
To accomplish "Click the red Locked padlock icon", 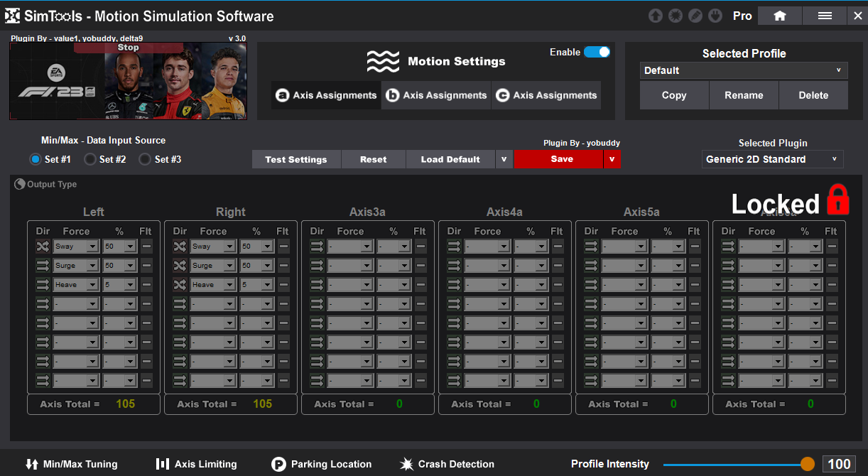I will (838, 200).
